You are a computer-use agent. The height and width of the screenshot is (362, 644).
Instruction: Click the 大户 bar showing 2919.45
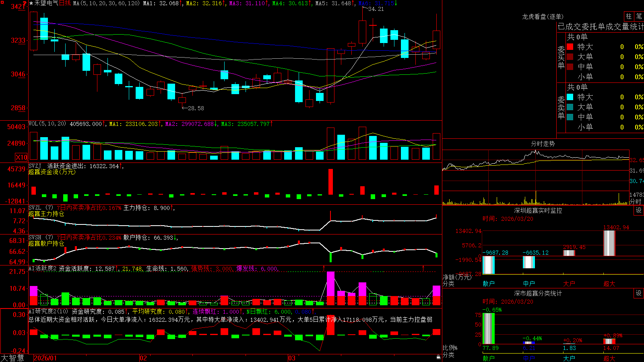(569, 253)
